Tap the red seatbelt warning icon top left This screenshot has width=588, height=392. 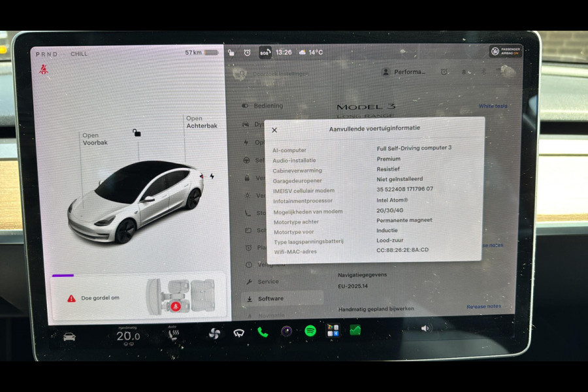(x=44, y=69)
